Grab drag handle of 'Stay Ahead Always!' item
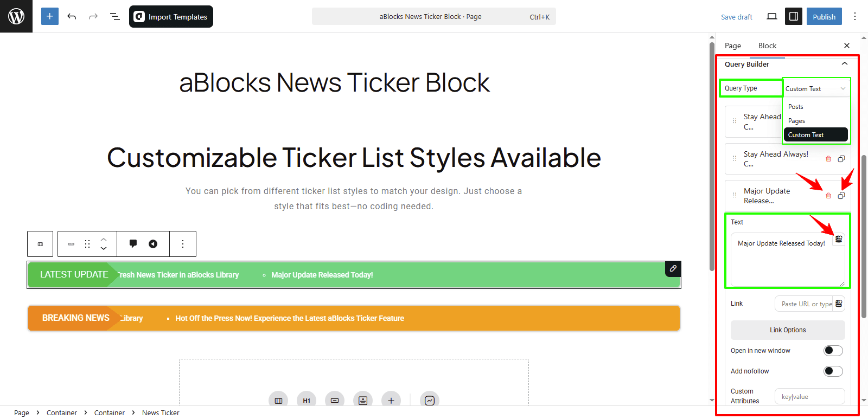The height and width of the screenshot is (419, 868). coord(735,158)
